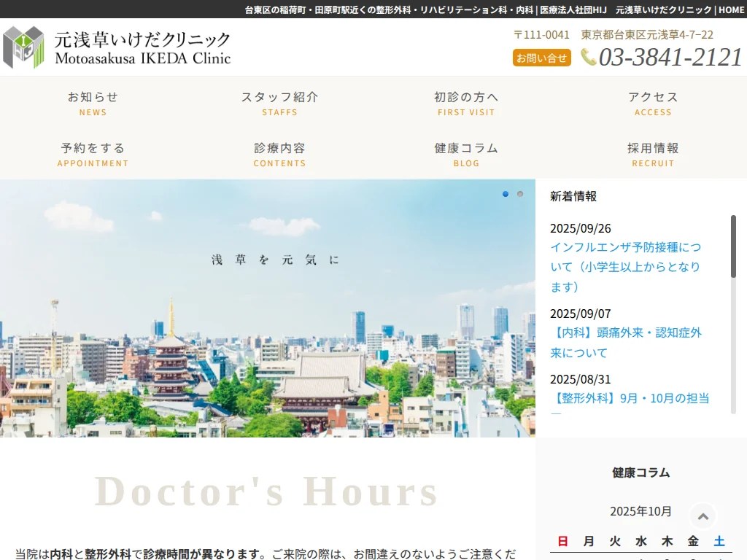This screenshot has height=560, width=747.
Task: Select the second gray slider dot
Action: (x=520, y=194)
